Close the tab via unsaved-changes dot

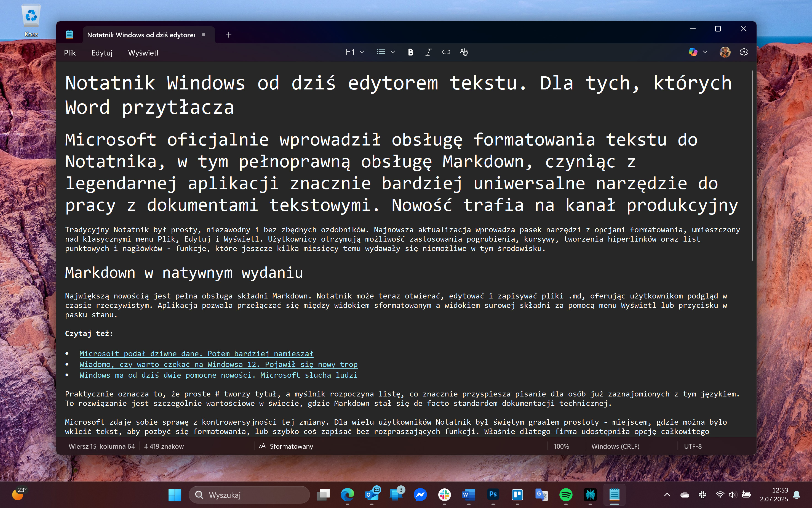203,35
